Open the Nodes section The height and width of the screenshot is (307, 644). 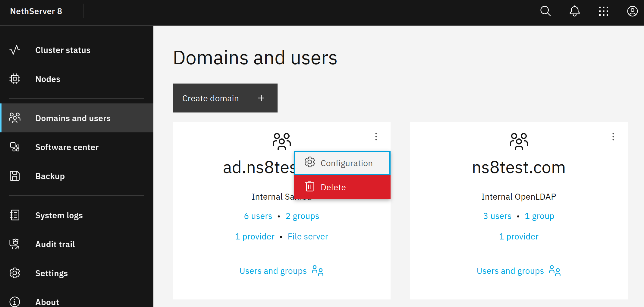tap(77, 79)
